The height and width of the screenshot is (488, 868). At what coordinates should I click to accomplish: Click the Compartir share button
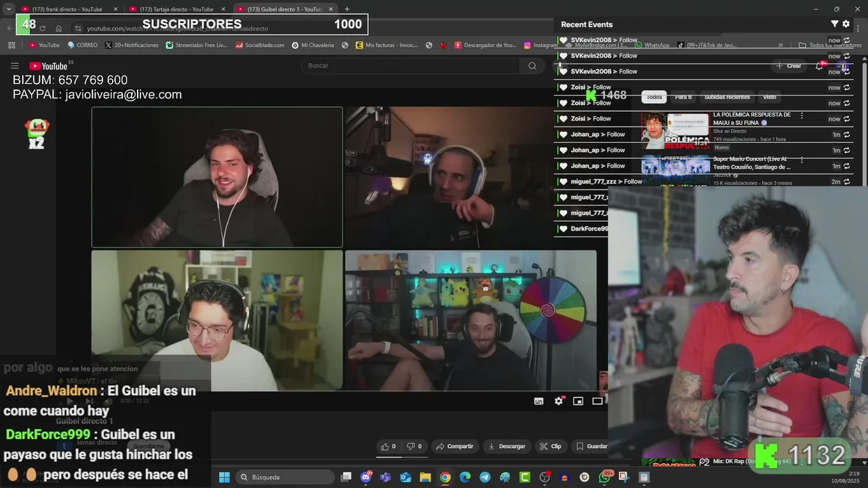(x=454, y=446)
